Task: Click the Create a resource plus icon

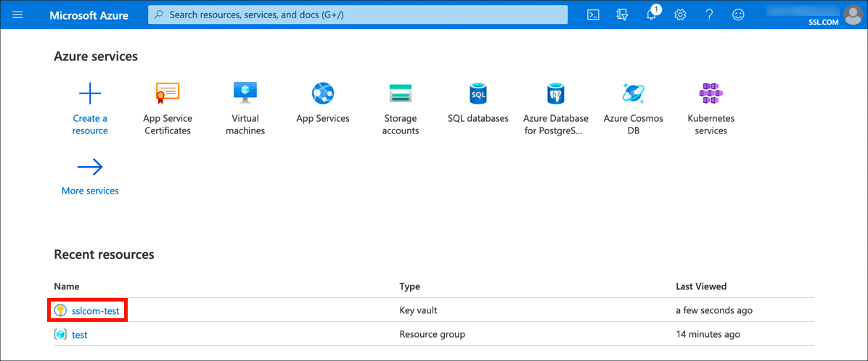Action: 90,94
